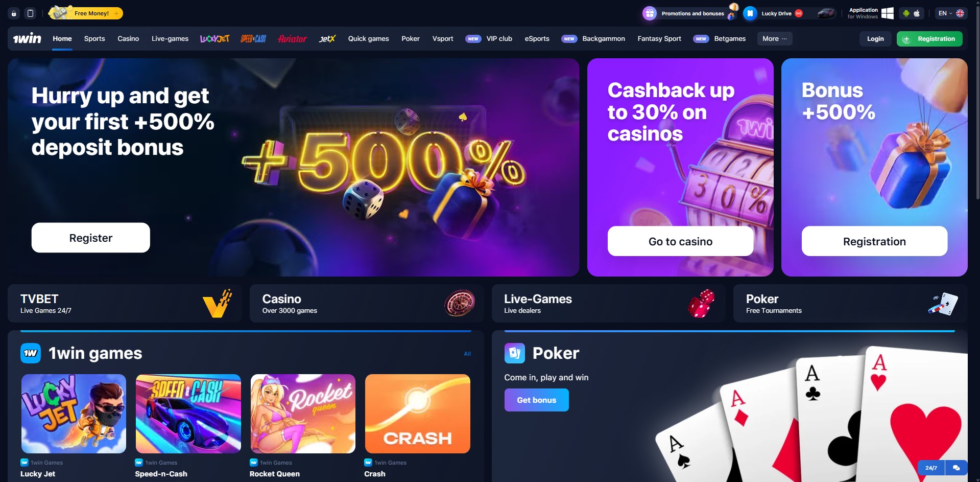Screen dimensions: 980x482
Task: Open the Apple iOS app icon
Action: (x=917, y=13)
